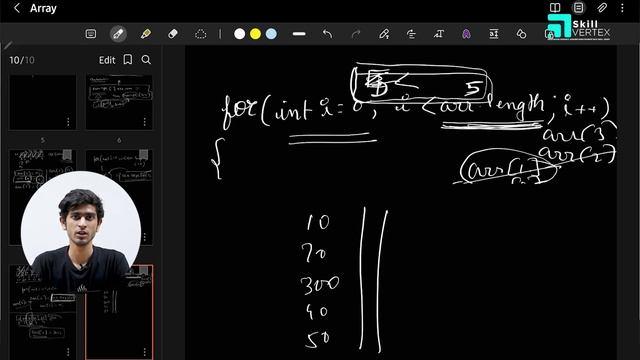Select the Highlighter tool
Screen dimensions: 640x360
(x=145, y=34)
